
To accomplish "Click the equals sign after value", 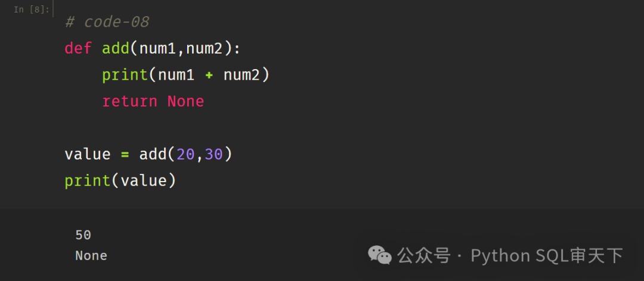I will (x=125, y=155).
